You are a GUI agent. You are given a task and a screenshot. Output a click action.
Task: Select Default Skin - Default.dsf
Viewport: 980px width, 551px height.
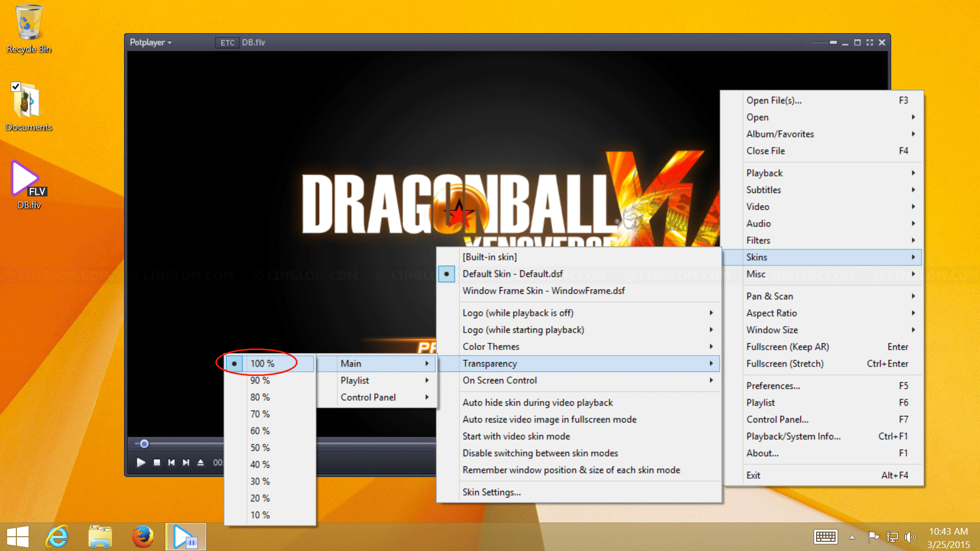click(x=579, y=274)
